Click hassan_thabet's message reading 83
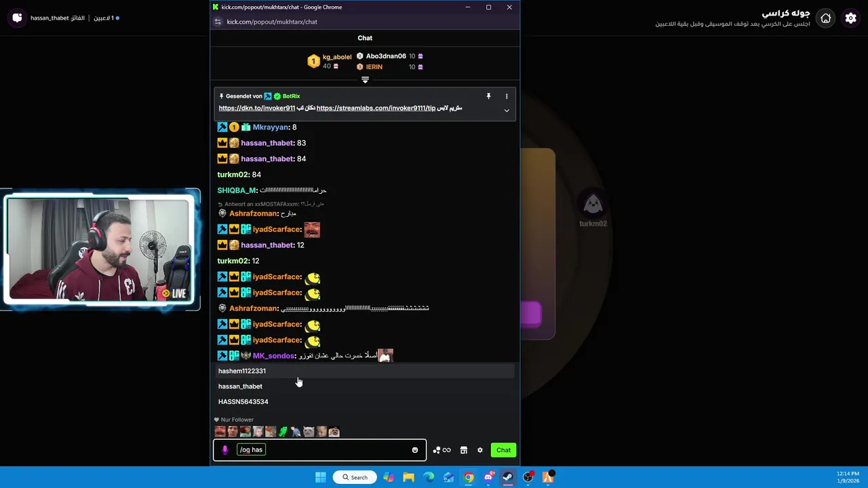The height and width of the screenshot is (488, 868). pyautogui.click(x=301, y=143)
